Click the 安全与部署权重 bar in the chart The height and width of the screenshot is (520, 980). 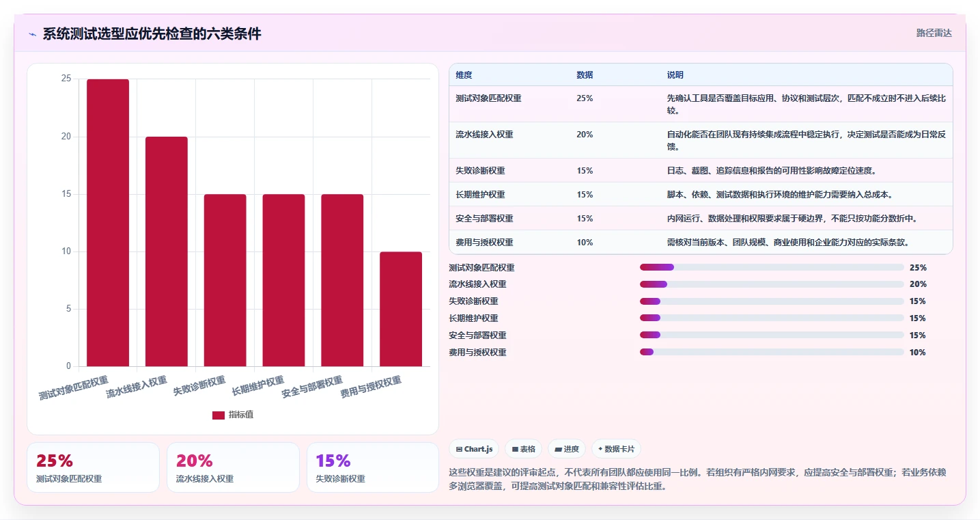(x=342, y=280)
